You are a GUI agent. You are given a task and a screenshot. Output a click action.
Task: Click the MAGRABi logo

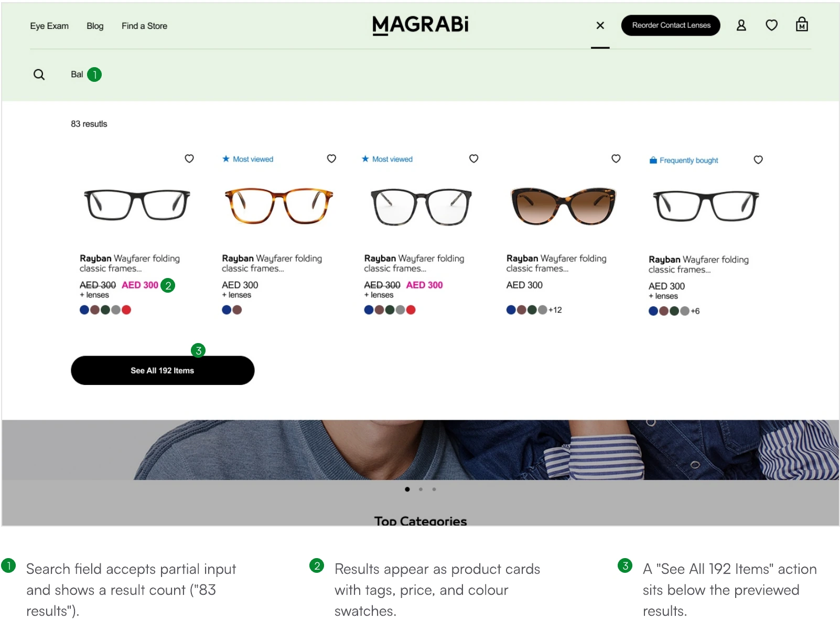420,25
